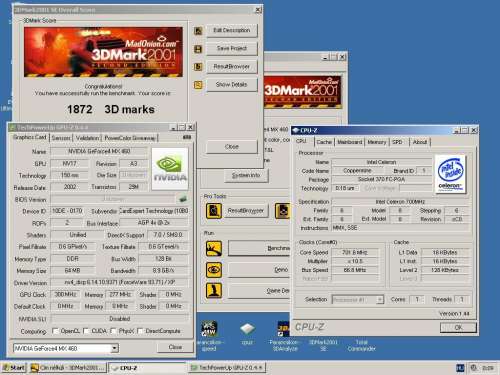Click the 1872 3D marks score text

coord(111,109)
